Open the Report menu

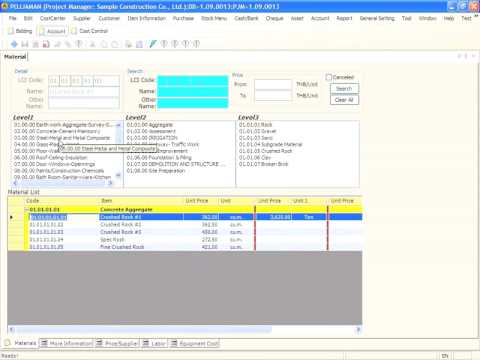click(344, 18)
